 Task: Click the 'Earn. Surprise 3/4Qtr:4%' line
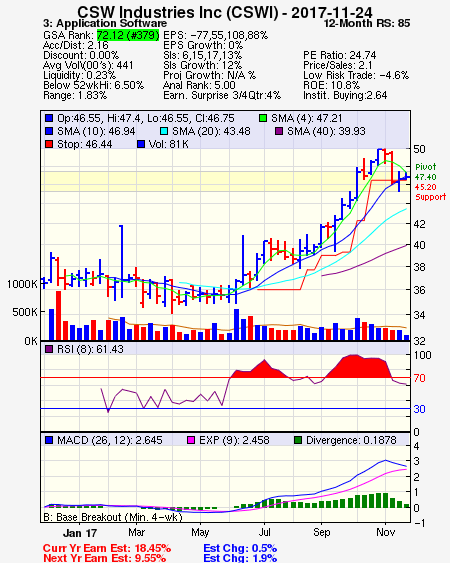[222, 96]
